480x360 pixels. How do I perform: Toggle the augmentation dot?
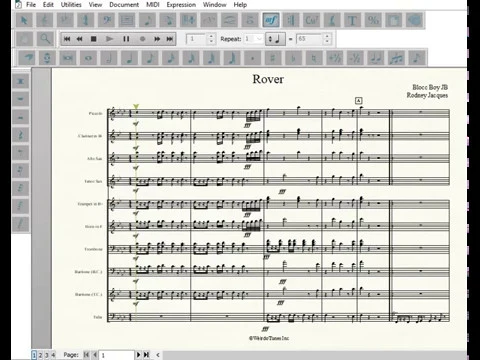(x=252, y=58)
